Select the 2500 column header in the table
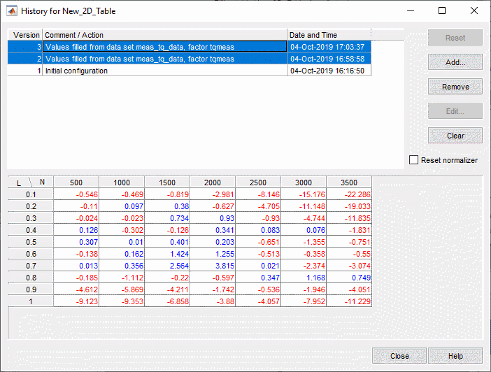491x372 pixels. tap(258, 182)
